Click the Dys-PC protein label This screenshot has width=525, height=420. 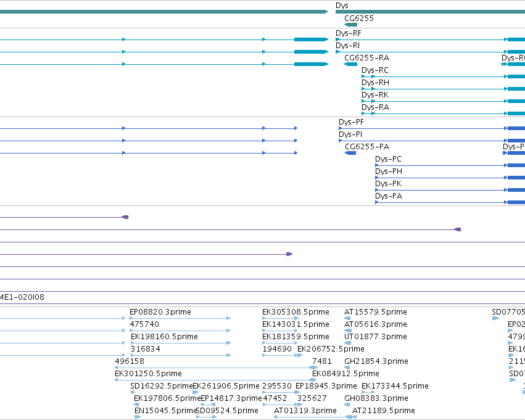point(388,159)
